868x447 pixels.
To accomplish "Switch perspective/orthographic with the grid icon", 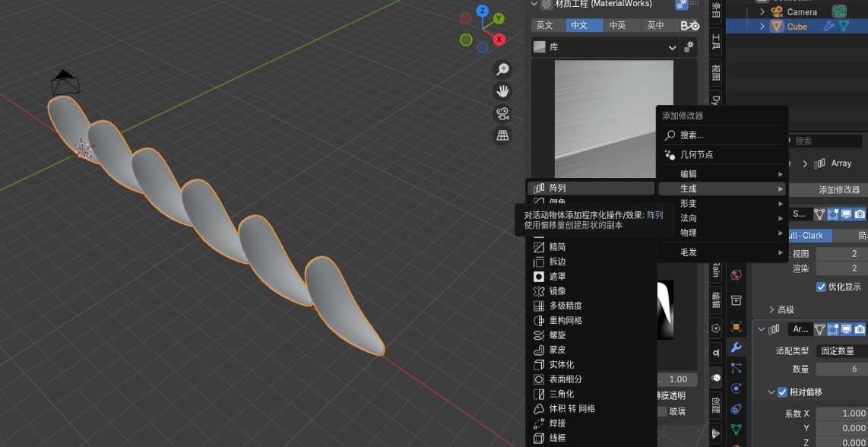I will [x=502, y=136].
